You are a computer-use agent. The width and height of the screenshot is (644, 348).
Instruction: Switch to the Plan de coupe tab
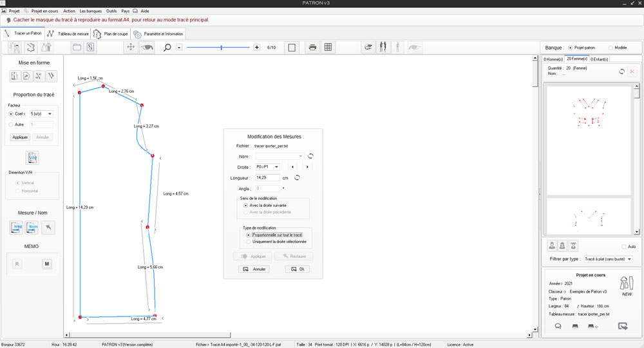[x=111, y=34]
